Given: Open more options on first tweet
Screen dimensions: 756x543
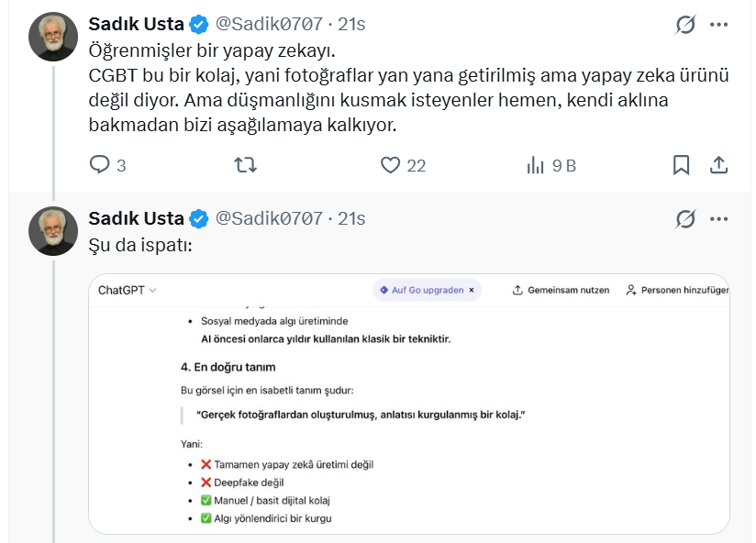Looking at the screenshot, I should [x=720, y=25].
